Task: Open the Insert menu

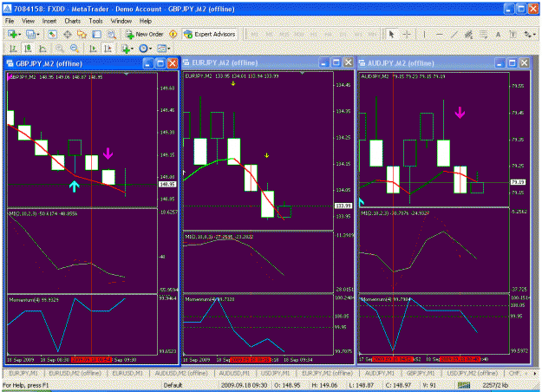Action: click(49, 21)
